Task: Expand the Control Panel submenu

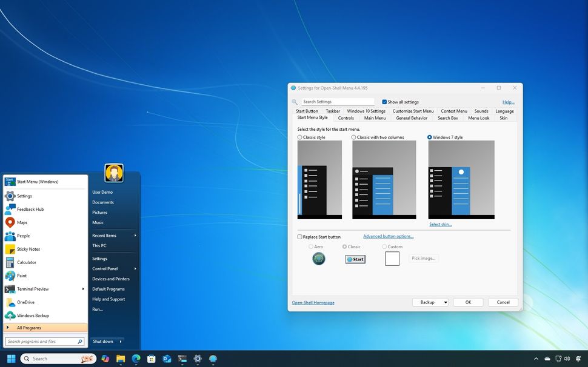Action: pos(105,269)
